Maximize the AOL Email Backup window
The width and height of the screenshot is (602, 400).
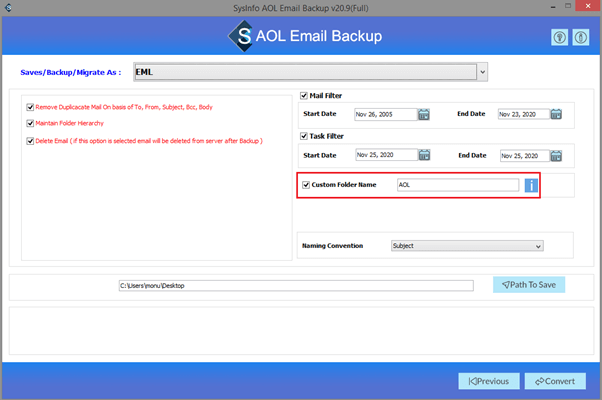coord(568,6)
